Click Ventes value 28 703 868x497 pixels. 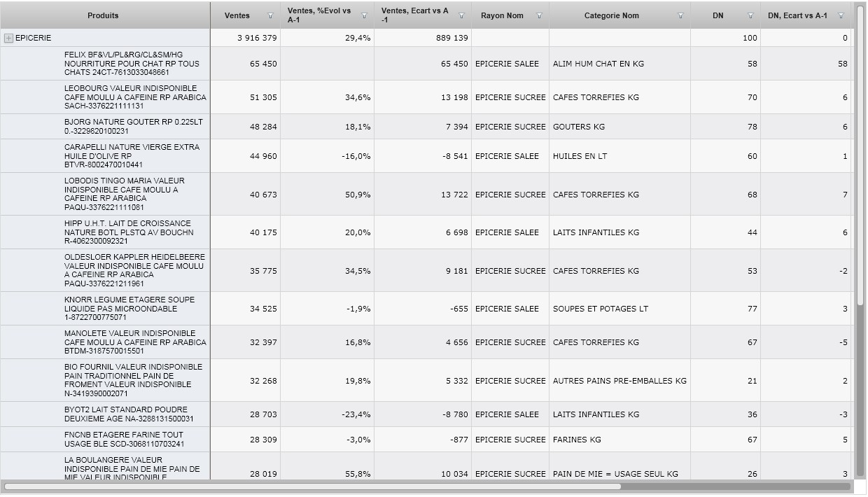coord(263,414)
